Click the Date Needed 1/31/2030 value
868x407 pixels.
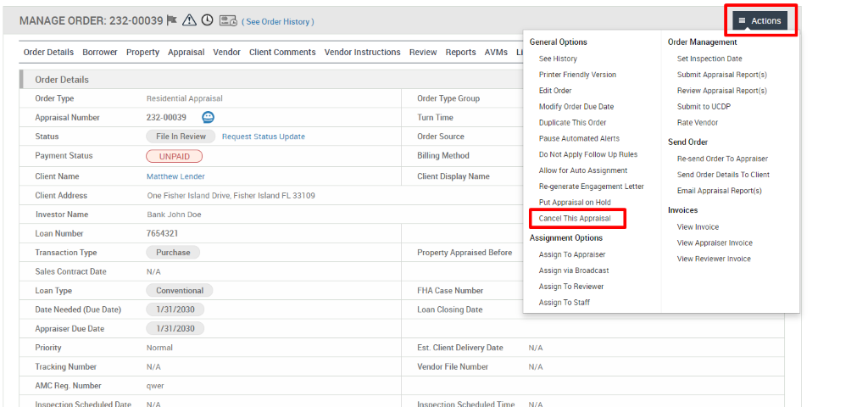[x=175, y=309]
